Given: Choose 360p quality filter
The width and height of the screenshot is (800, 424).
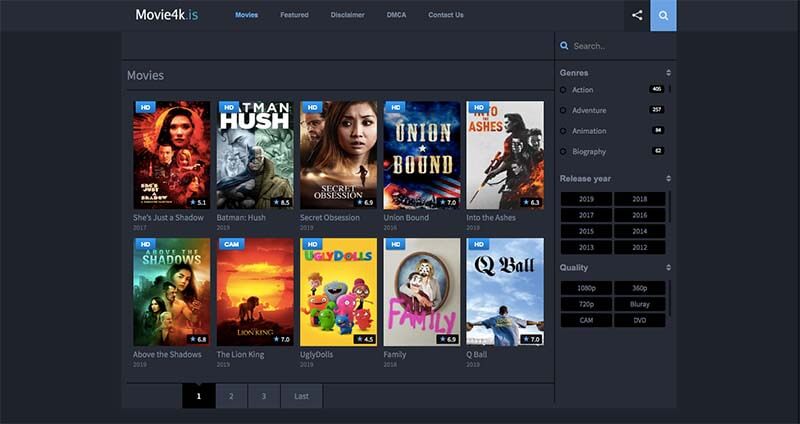Looking at the screenshot, I should (x=640, y=288).
